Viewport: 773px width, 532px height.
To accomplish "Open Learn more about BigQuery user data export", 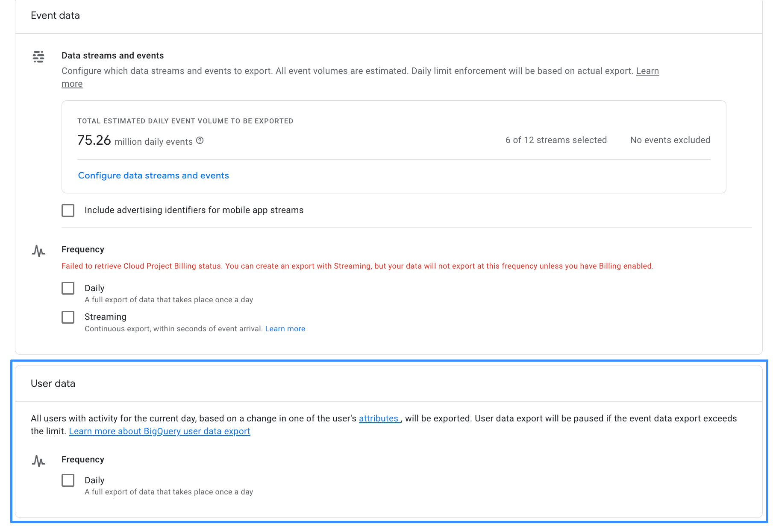I will point(159,431).
